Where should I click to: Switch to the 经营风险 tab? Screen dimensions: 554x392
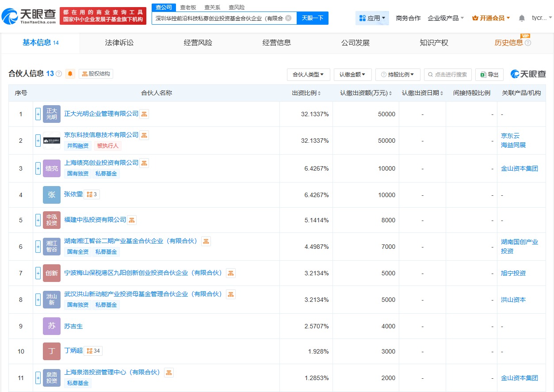[198, 43]
